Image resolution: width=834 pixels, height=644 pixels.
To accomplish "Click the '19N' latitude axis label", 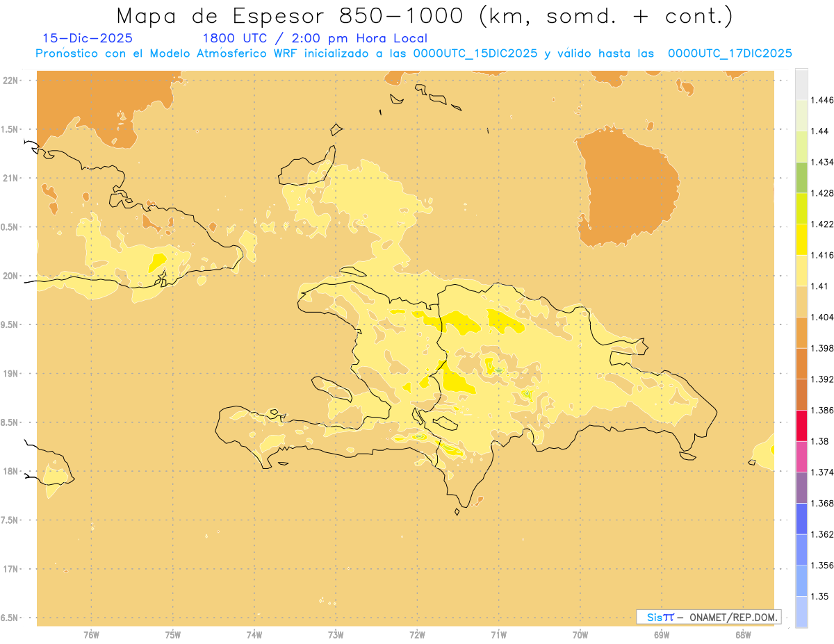I will coord(10,373).
